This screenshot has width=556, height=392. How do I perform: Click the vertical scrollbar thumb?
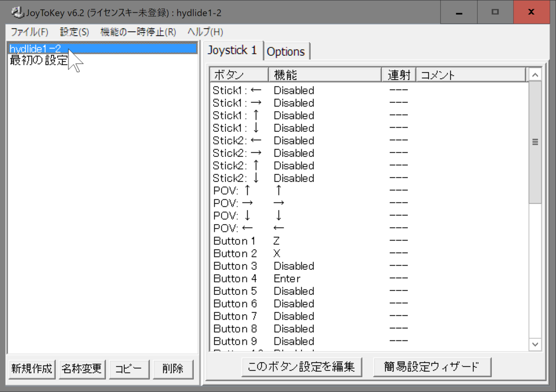[535, 142]
